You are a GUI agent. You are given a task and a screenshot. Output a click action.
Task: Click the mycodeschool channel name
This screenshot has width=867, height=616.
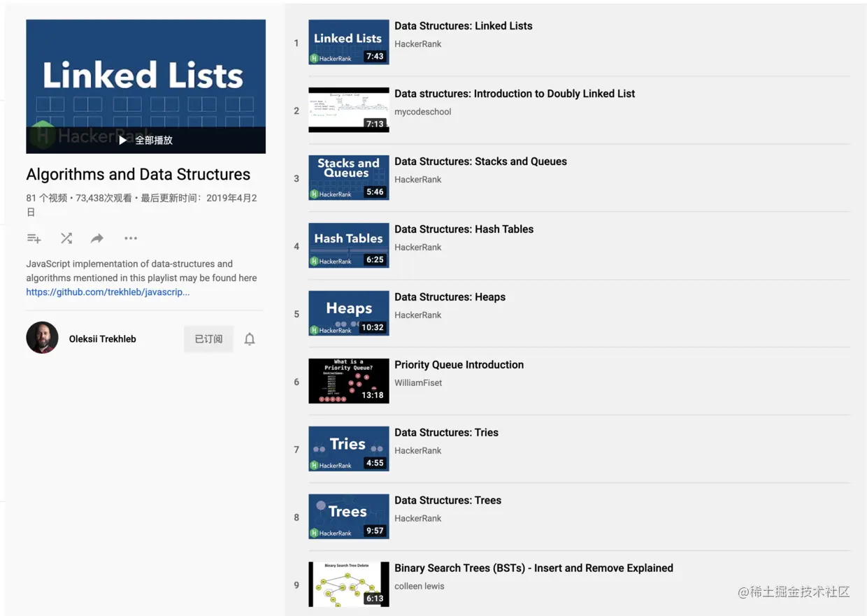pos(423,112)
